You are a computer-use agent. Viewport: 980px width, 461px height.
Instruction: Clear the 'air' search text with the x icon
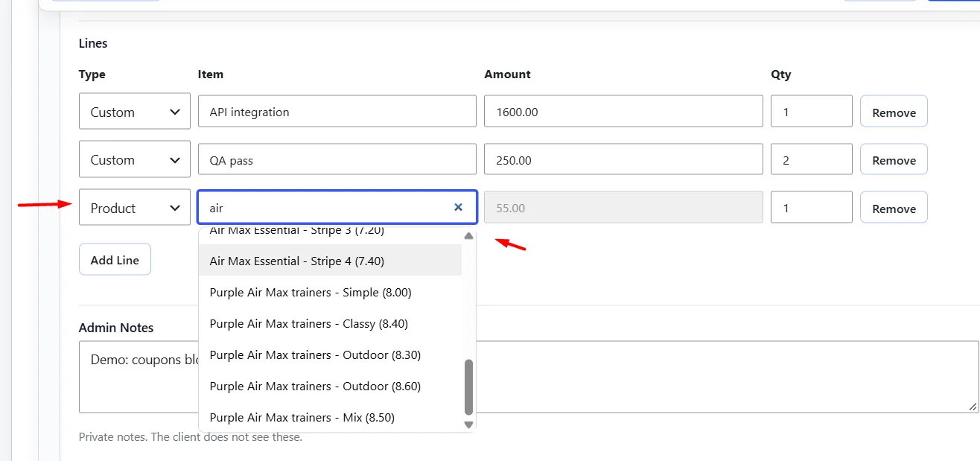(458, 208)
